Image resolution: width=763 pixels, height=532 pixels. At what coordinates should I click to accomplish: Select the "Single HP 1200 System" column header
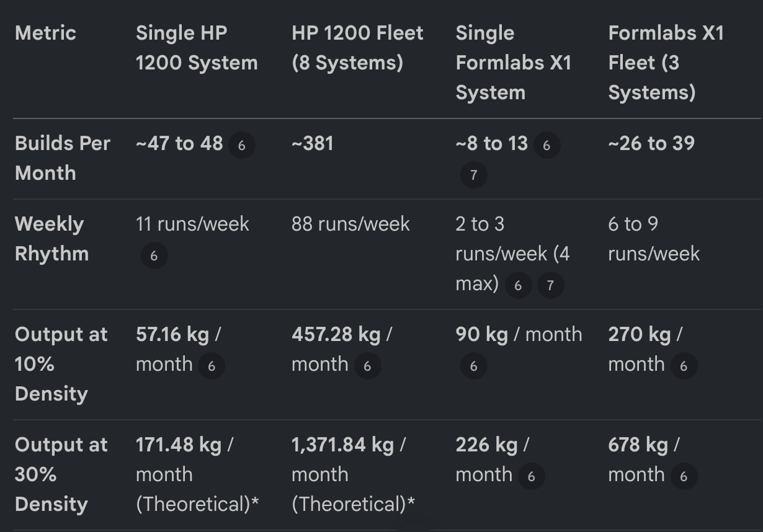(x=197, y=48)
